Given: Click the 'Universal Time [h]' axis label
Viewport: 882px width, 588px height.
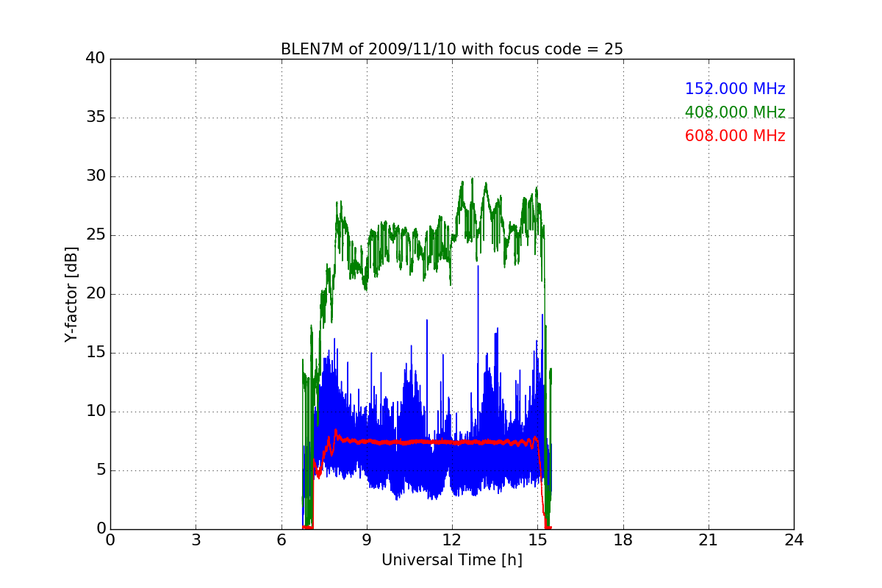Looking at the screenshot, I should tap(451, 560).
